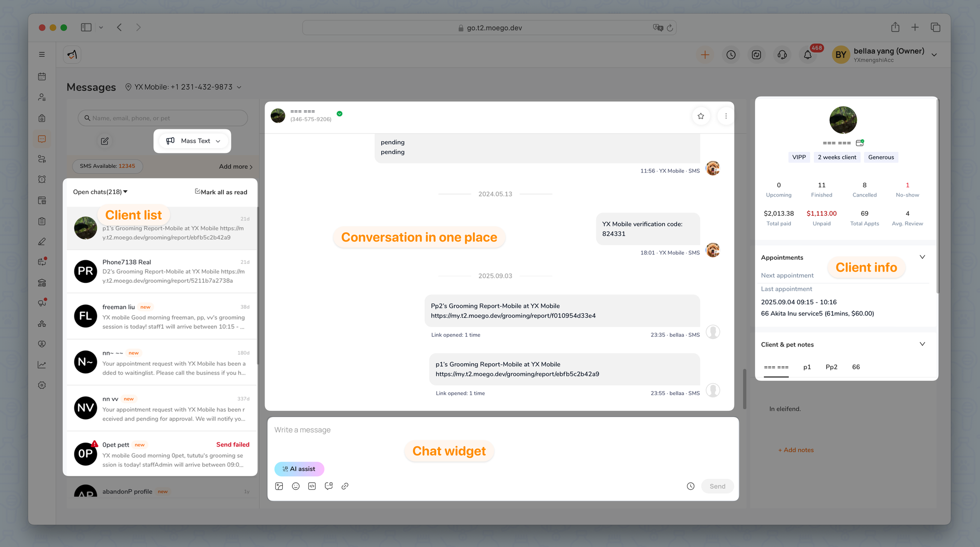Open the three-dot conversation options menu
Image resolution: width=980 pixels, height=547 pixels.
pos(726,116)
